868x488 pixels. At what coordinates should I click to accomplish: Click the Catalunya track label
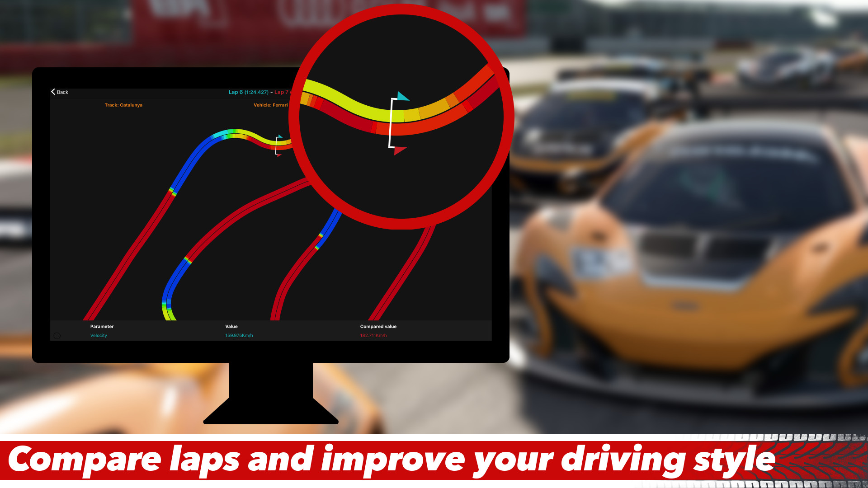[123, 105]
